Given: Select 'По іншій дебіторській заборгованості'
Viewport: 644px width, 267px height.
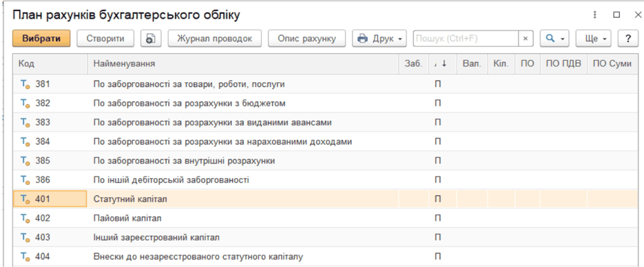Looking at the screenshot, I should (x=172, y=180).
